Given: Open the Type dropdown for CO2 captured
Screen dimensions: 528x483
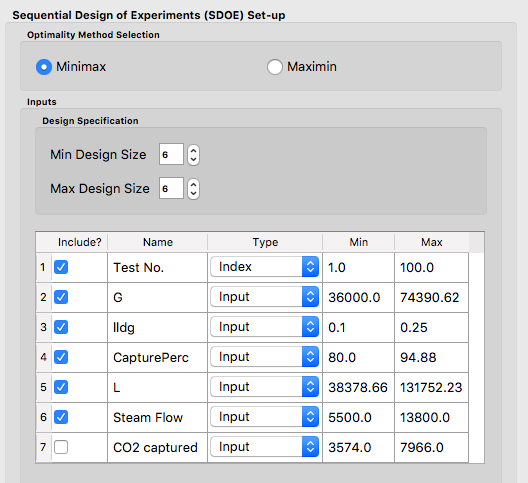Looking at the screenshot, I should pyautogui.click(x=265, y=447).
